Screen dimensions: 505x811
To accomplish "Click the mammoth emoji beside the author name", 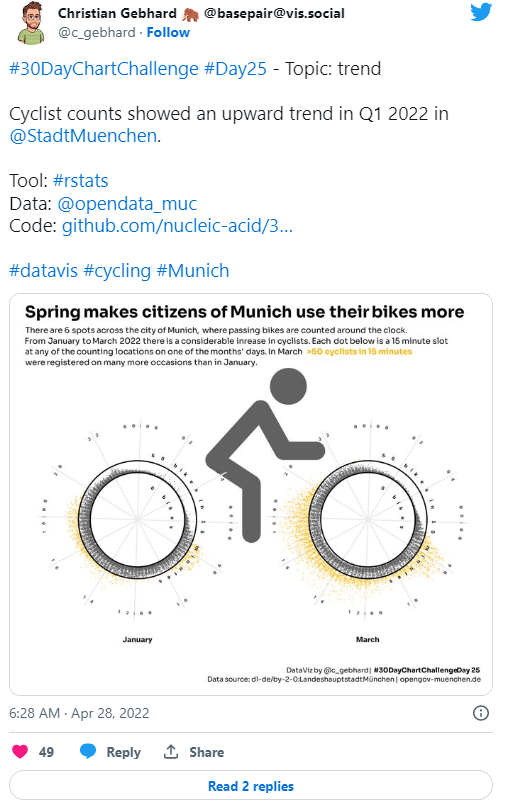I will 190,14.
